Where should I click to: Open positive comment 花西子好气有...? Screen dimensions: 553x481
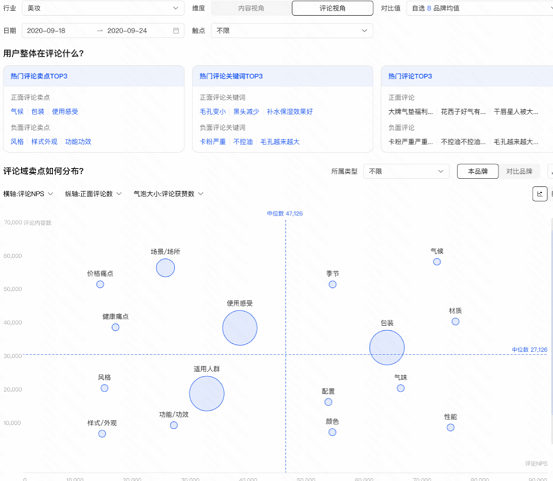pyautogui.click(x=463, y=111)
